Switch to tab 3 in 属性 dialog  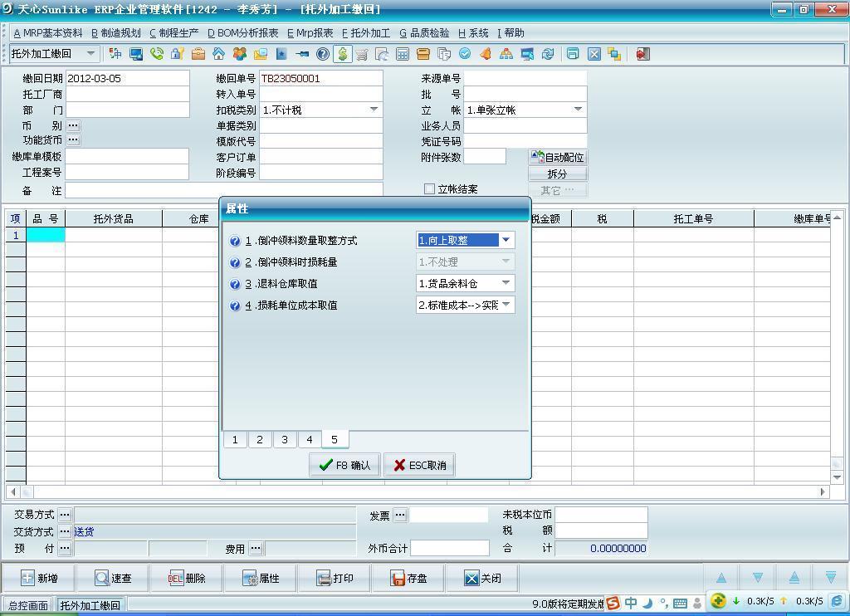pos(285,439)
